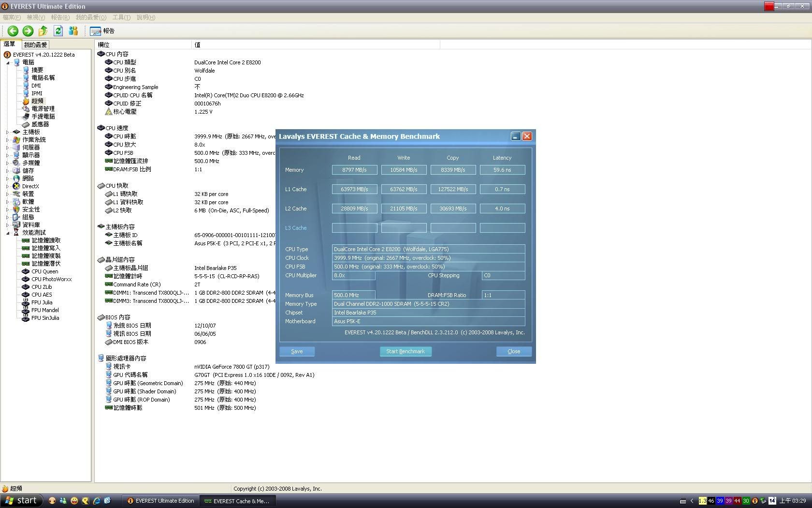Screen dimensions: 812x508
Task: Open the 報告(R) menu
Action: (60, 17)
